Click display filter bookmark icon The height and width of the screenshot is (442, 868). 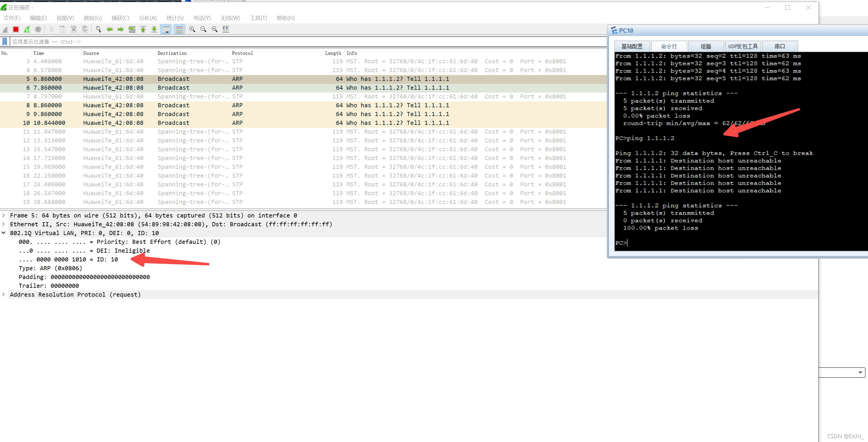pos(5,42)
